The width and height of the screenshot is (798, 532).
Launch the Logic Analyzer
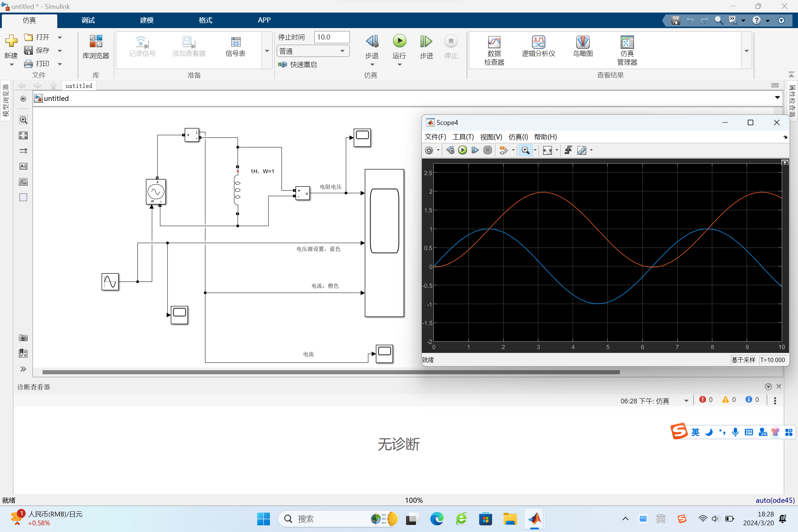538,47
